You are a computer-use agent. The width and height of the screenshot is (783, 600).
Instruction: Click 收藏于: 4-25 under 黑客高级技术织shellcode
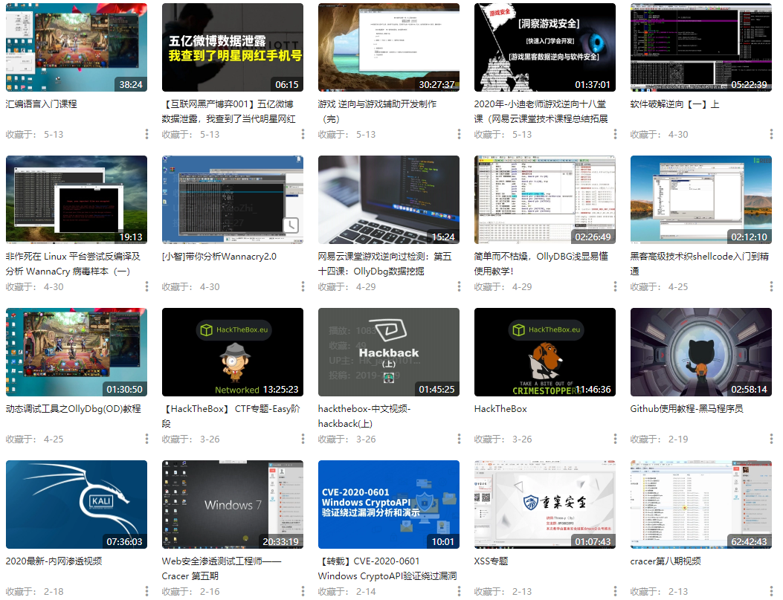coord(659,287)
